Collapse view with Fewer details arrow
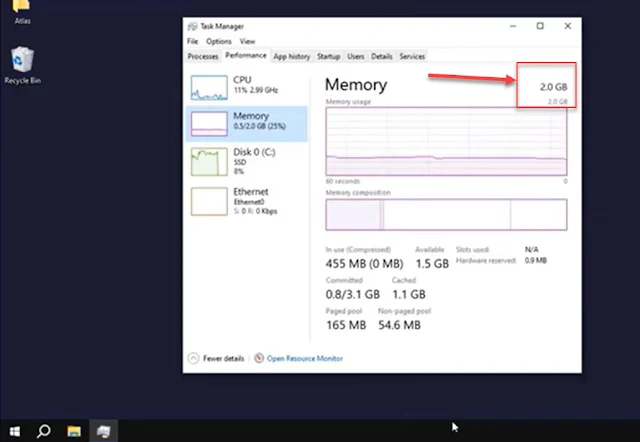Screen dimensions: 640x442 [193, 358]
